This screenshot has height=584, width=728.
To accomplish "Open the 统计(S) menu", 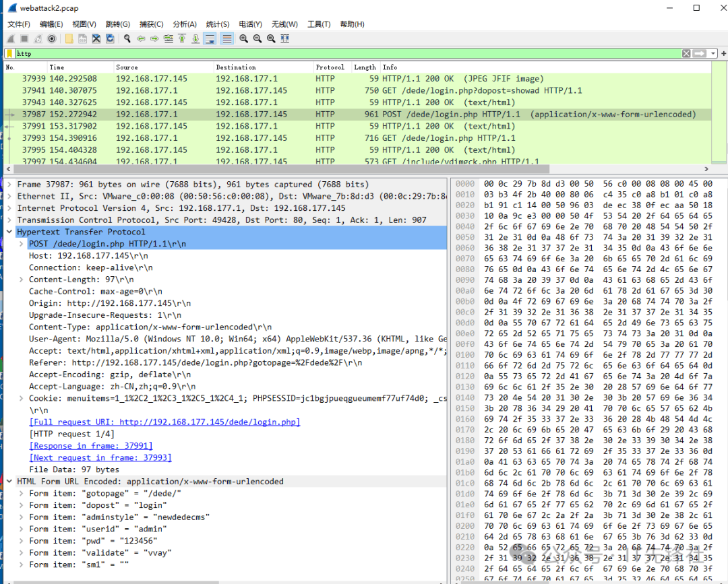I will [218, 24].
